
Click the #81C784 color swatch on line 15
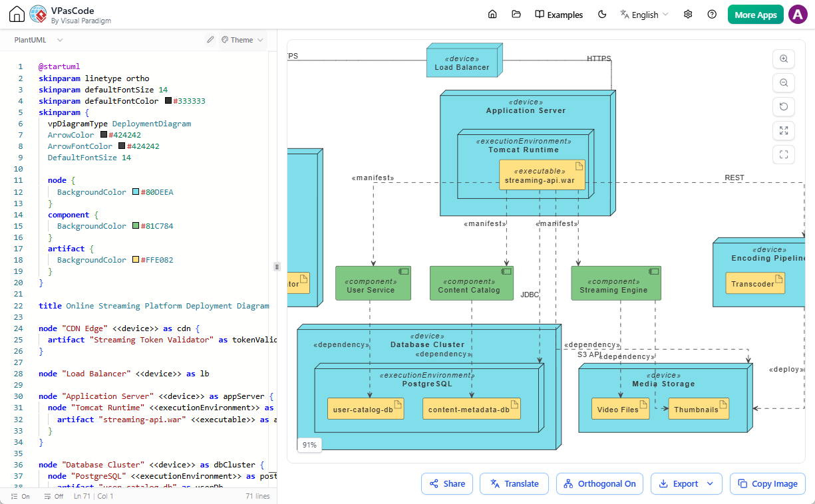click(136, 226)
